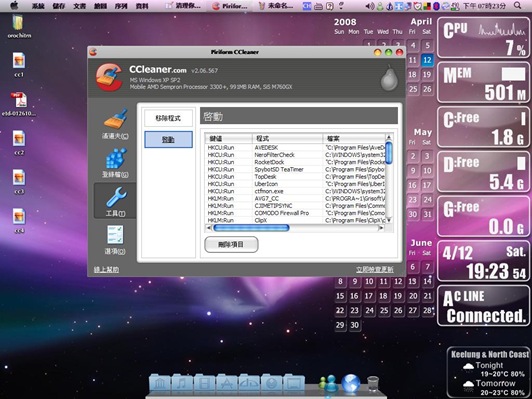The width and height of the screenshot is (532, 399).
Task: Click the Check for updates link
Action: tap(375, 269)
